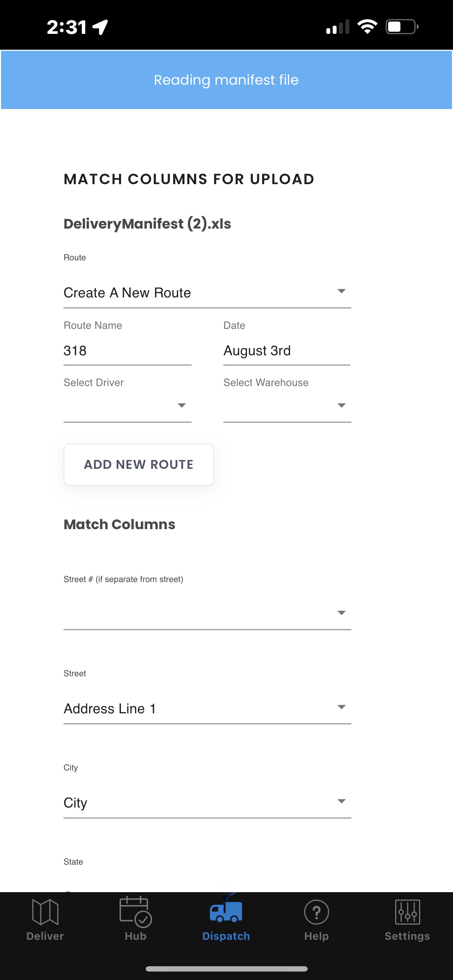
Task: Open the Select Warehouse dropdown
Action: [x=287, y=406]
